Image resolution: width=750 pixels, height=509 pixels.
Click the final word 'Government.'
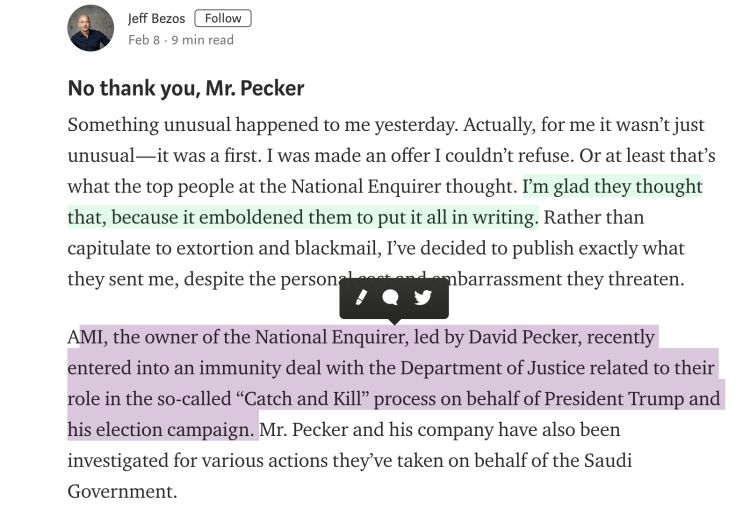(x=122, y=491)
